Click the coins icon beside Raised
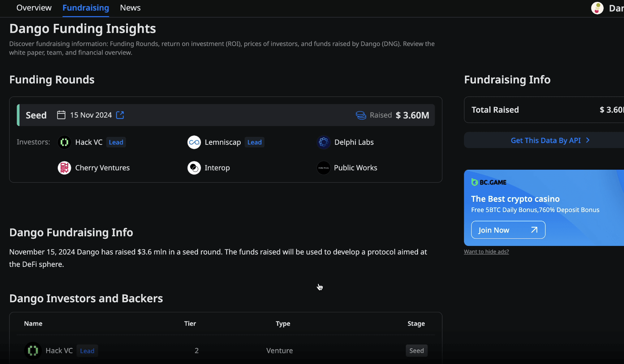Viewport: 624px width, 364px height. click(361, 115)
